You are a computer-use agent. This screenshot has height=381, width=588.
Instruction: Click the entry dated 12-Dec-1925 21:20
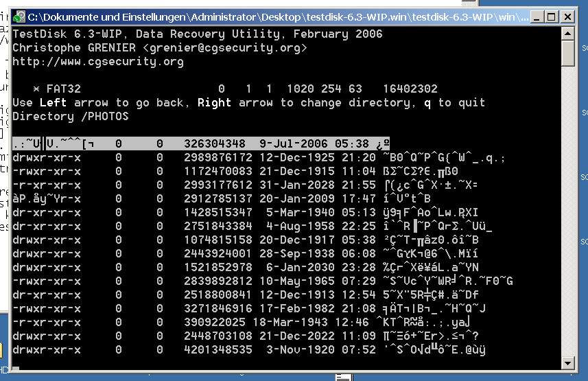point(259,158)
